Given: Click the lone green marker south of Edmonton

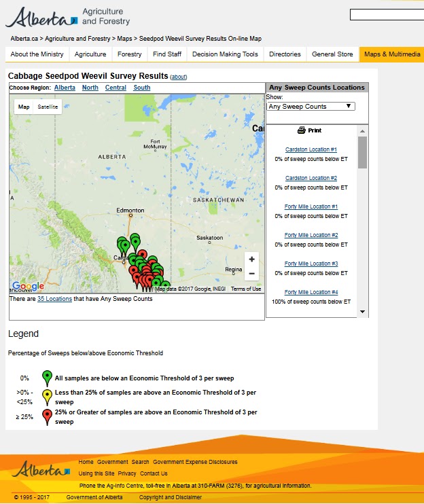Looking at the screenshot, I should tap(135, 242).
